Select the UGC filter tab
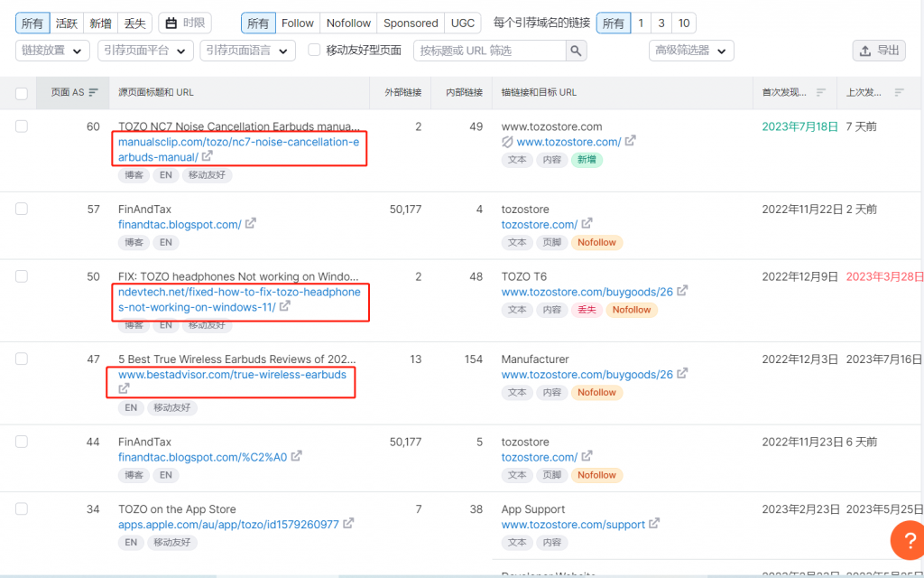 point(463,23)
